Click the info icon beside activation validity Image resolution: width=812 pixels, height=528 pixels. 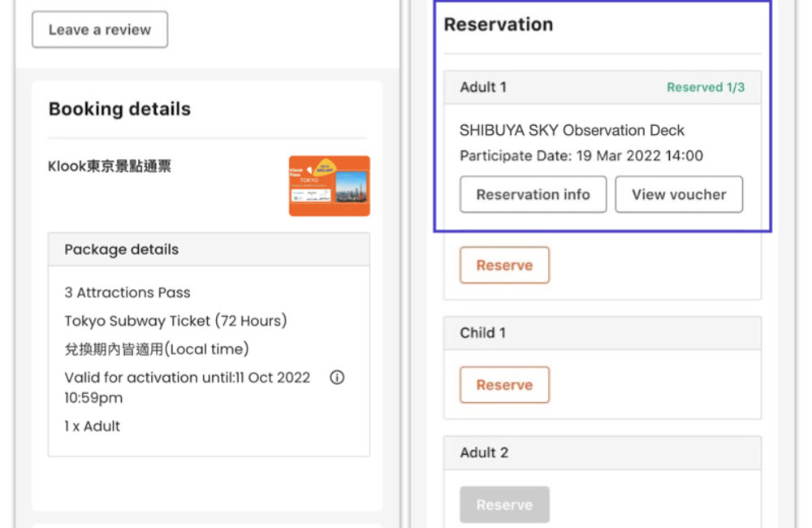pos(337,378)
